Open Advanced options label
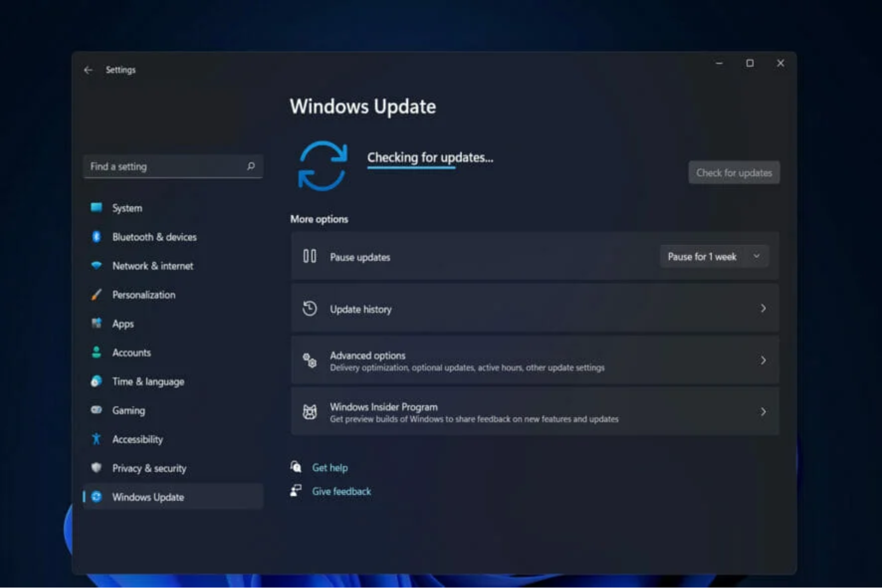882x588 pixels. pos(367,356)
